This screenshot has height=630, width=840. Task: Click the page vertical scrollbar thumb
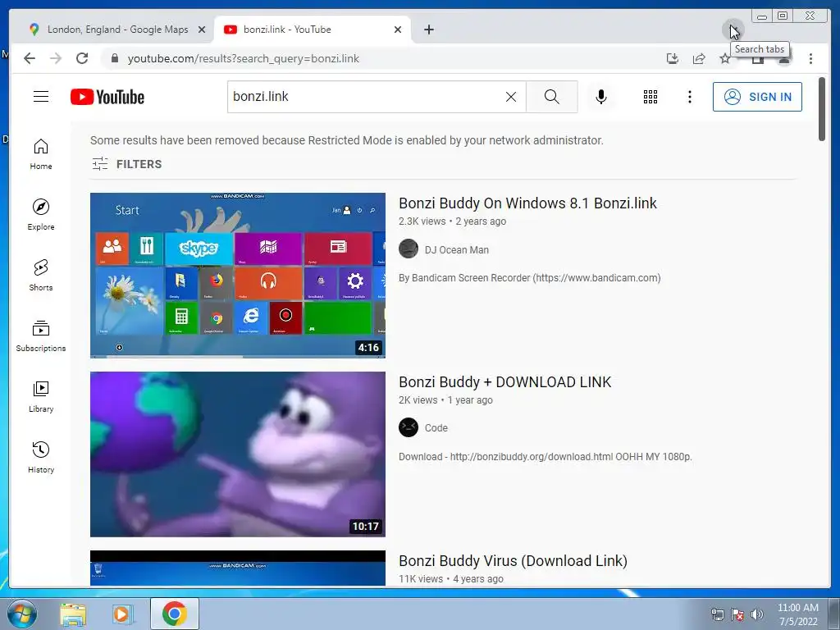point(822,109)
